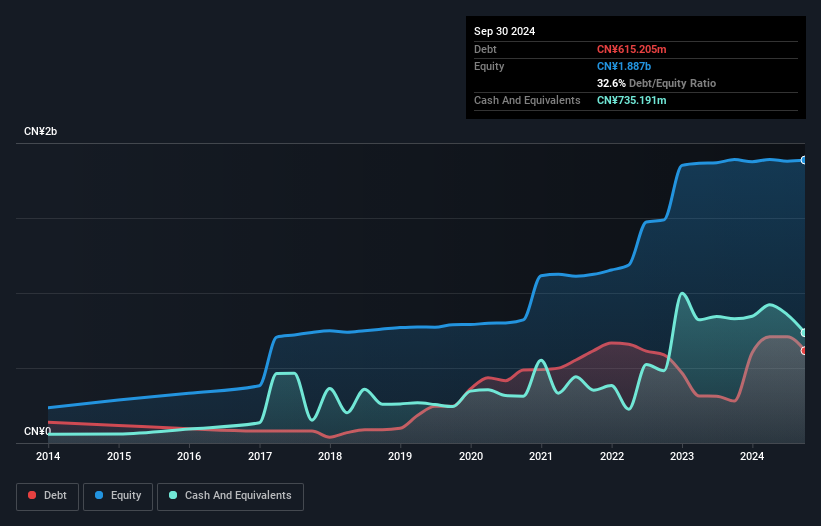Click the 2018 x-axis label
821x526 pixels.
[330, 456]
